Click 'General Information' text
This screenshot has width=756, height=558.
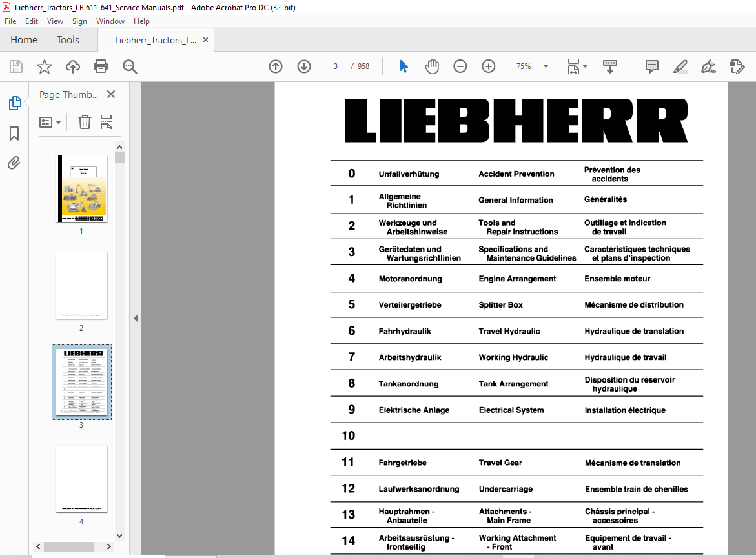click(x=515, y=200)
